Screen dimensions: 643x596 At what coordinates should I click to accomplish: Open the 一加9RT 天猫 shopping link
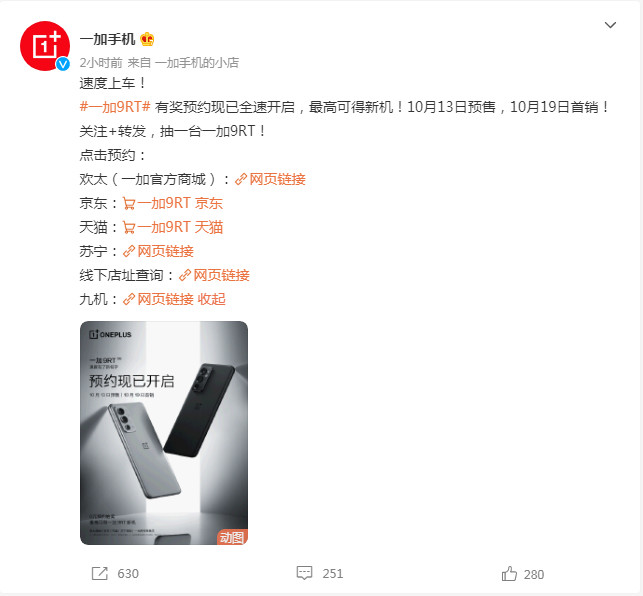(x=173, y=227)
